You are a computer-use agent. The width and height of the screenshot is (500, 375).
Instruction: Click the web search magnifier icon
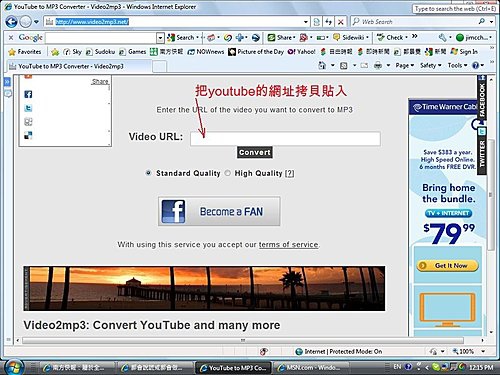481,22
